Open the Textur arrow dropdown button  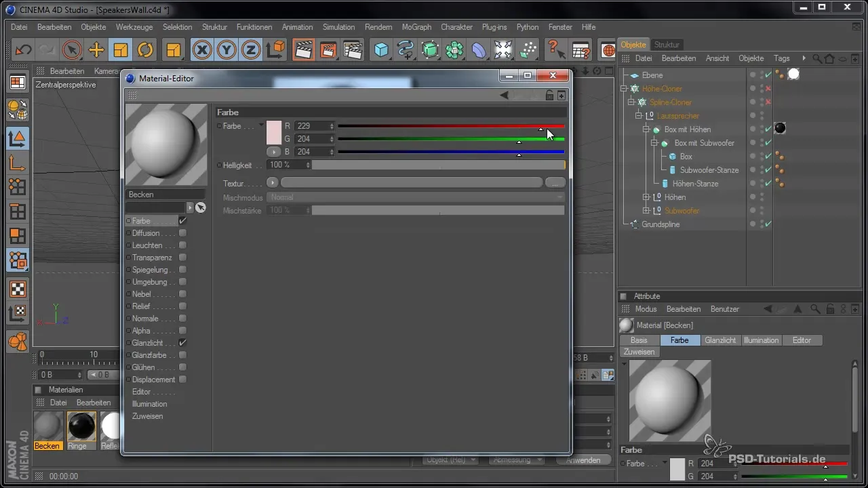pos(273,182)
